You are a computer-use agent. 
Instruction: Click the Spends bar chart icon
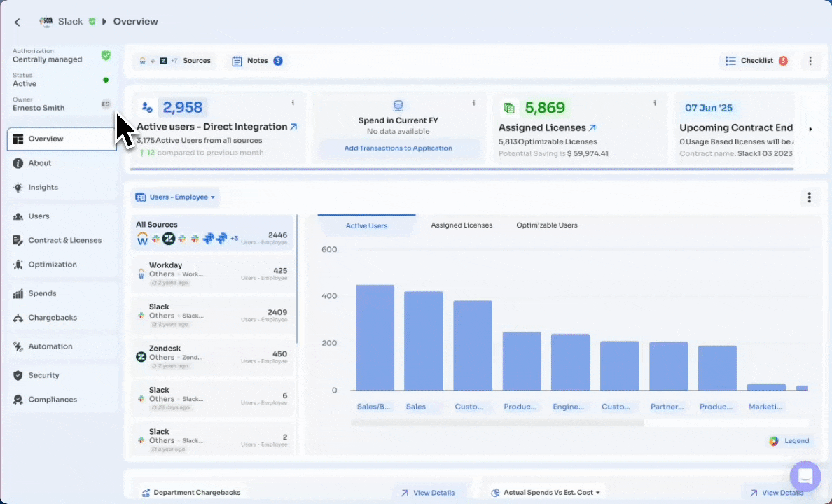(18, 293)
